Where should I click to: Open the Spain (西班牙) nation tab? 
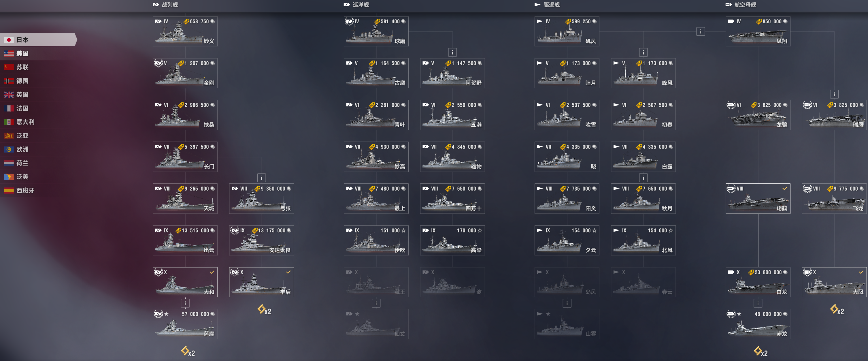[x=38, y=190]
